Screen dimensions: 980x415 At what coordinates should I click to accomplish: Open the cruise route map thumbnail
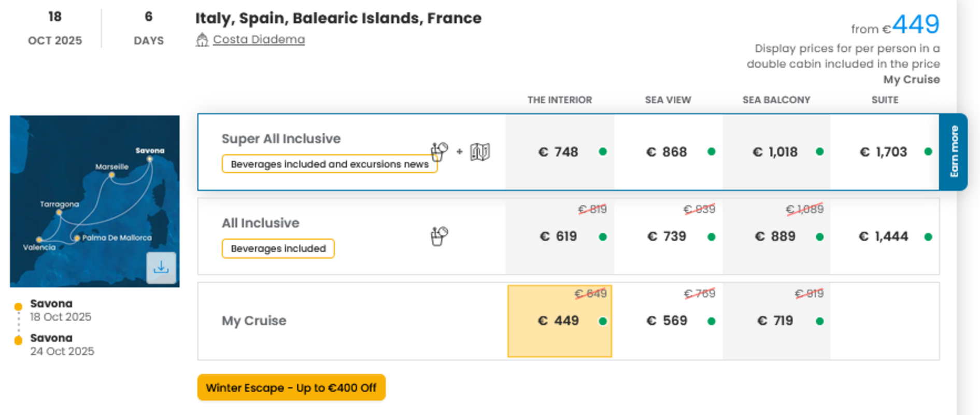click(95, 201)
